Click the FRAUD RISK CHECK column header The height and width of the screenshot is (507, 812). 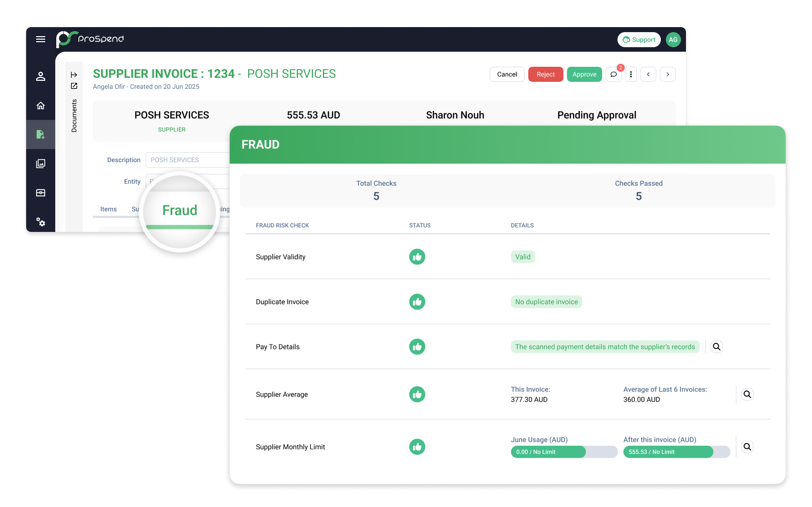[x=282, y=225]
